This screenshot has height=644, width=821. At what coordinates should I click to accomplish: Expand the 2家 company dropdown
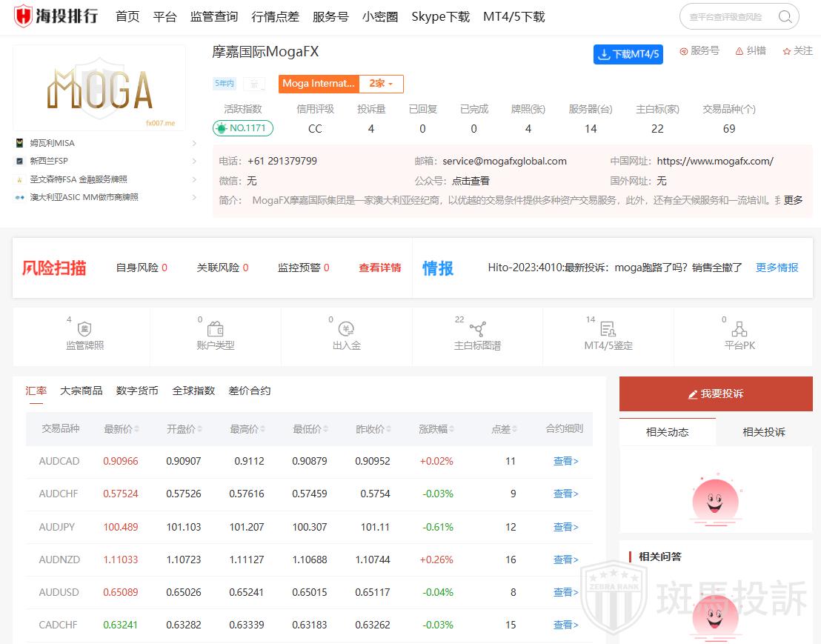tap(381, 84)
